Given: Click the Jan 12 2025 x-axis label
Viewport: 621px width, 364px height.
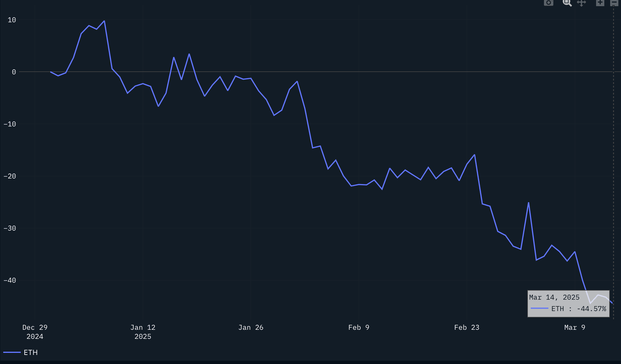Looking at the screenshot, I should click(x=143, y=332).
